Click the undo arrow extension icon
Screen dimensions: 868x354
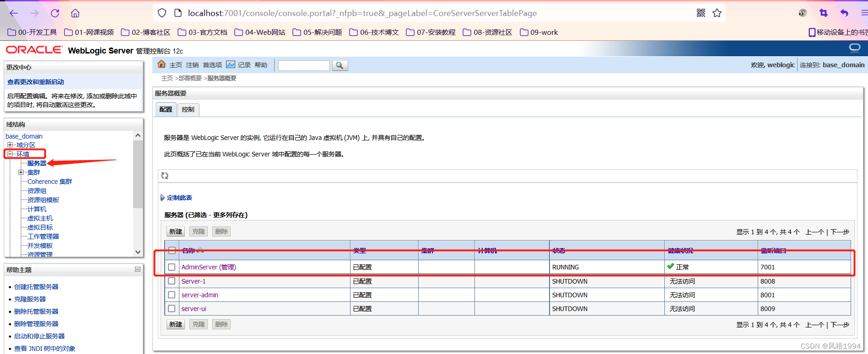844,13
